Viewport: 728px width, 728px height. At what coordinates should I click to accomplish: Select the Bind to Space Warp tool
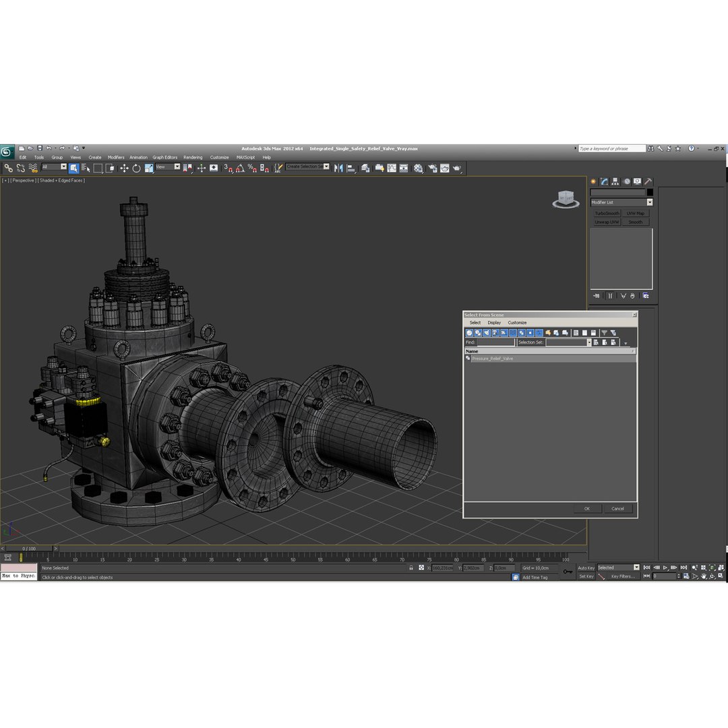[33, 168]
